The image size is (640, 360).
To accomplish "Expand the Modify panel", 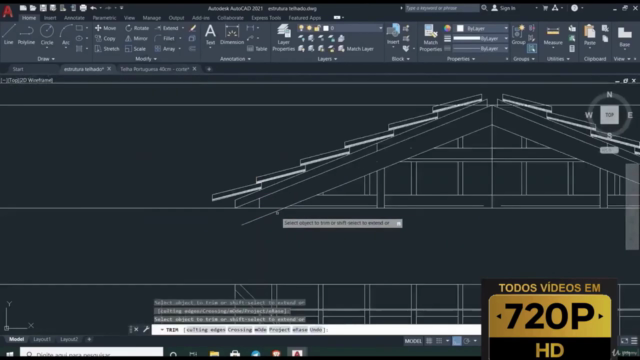I will click(x=146, y=59).
